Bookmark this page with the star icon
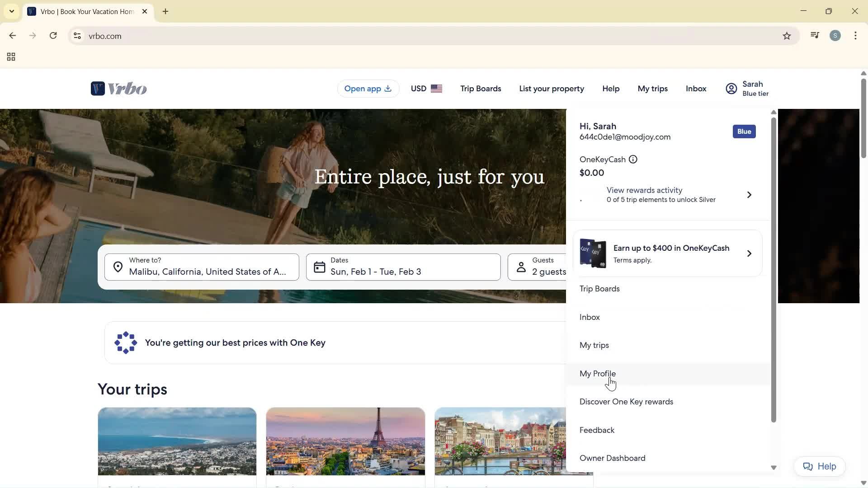Screen dimensions: 868x488 (787, 36)
